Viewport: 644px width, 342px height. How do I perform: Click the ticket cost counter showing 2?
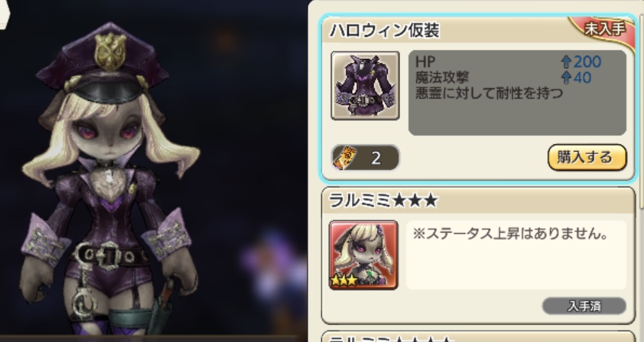[365, 157]
